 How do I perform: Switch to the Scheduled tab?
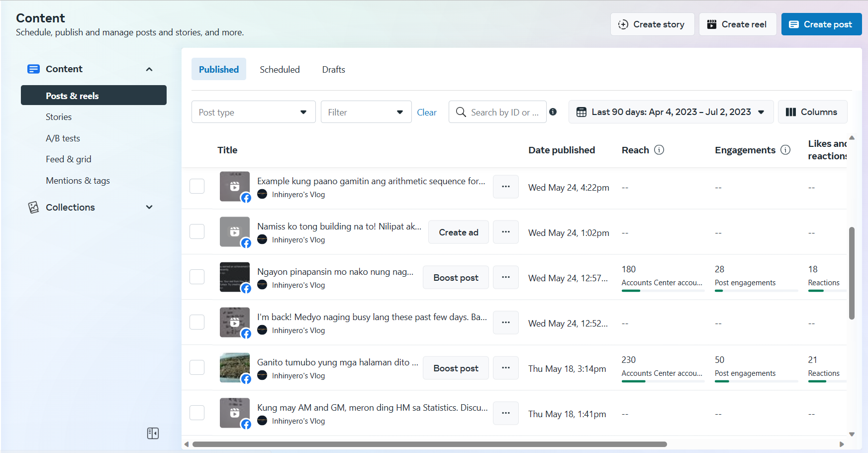[280, 70]
